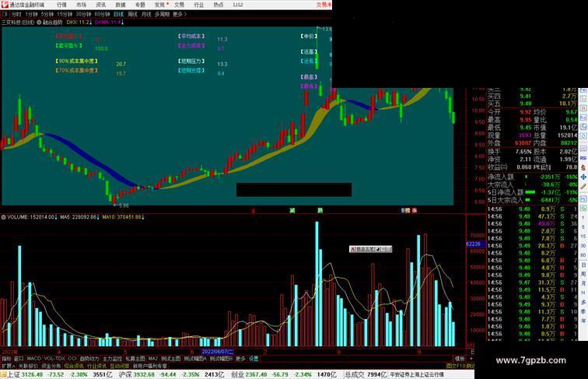
Task: Select the 60 minute shortcut in sidebar
Action: [x=583, y=255]
